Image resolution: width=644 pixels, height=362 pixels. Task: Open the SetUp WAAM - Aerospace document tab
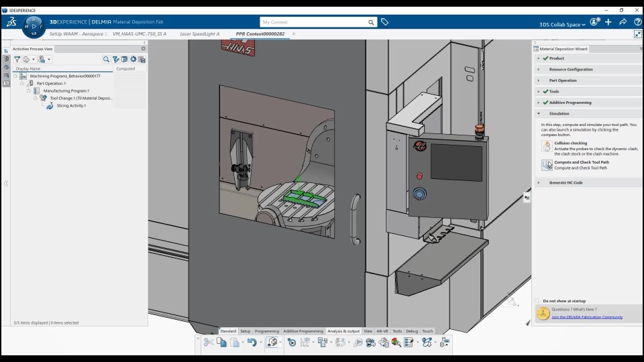78,34
